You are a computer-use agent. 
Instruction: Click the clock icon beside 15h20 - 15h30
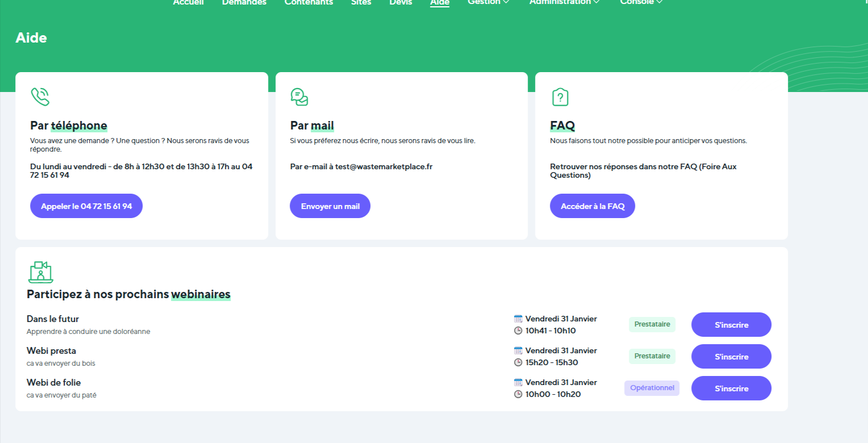click(518, 362)
